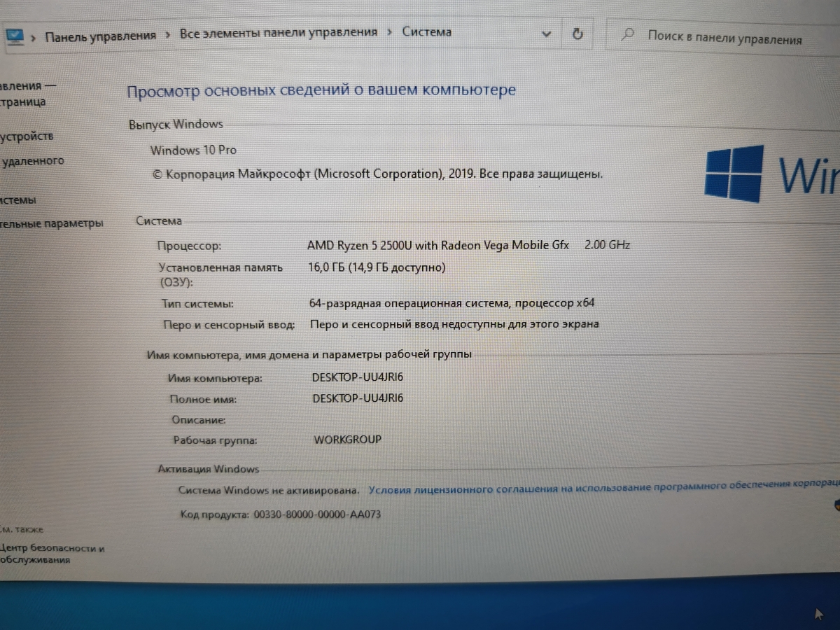
Task: Click DESKTOP-UU4JRI6 next to Полное имя
Action: click(x=358, y=398)
